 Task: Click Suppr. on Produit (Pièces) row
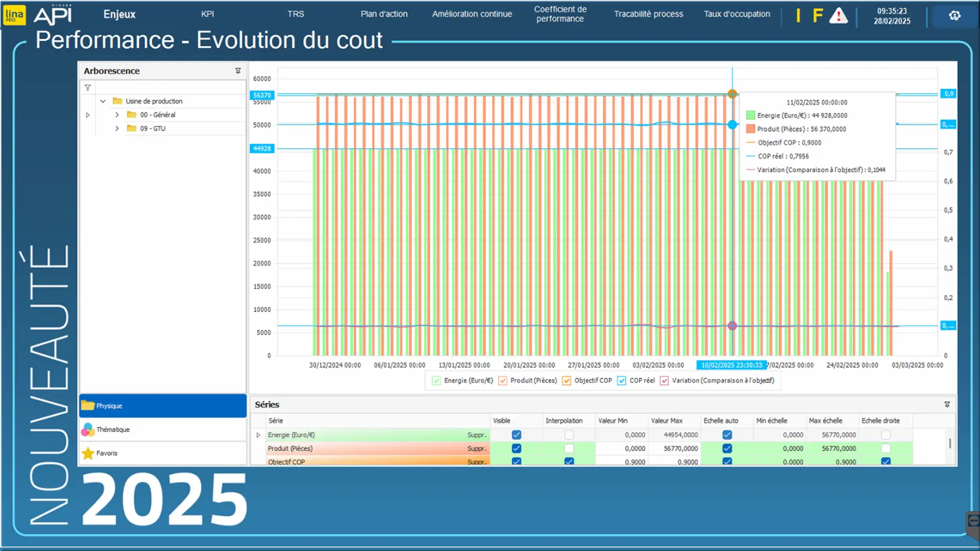[476, 448]
